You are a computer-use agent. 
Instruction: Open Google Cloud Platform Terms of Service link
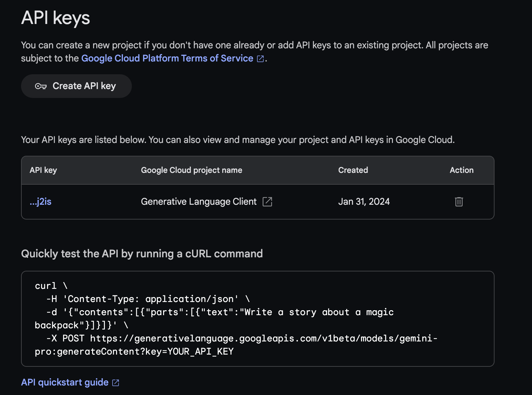(167, 58)
